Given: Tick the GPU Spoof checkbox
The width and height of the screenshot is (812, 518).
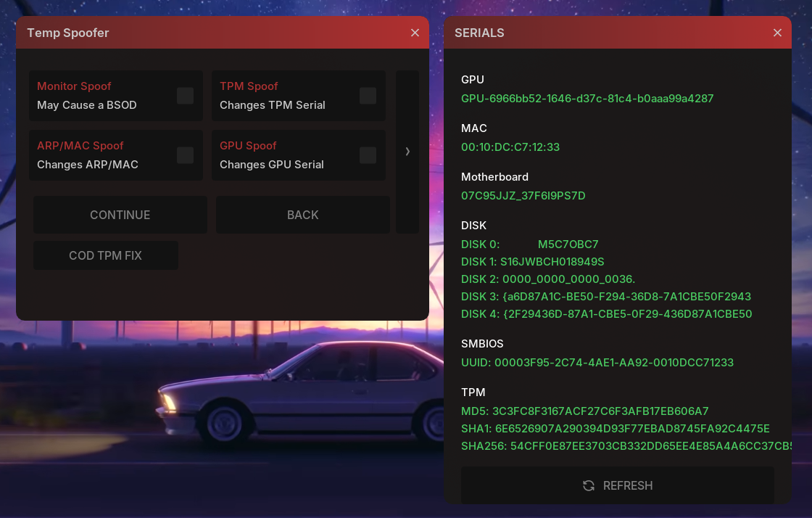Looking at the screenshot, I should click(368, 155).
